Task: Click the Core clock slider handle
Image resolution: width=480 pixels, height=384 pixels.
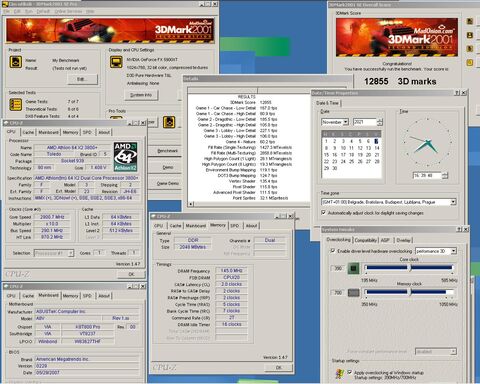Action: click(410, 268)
